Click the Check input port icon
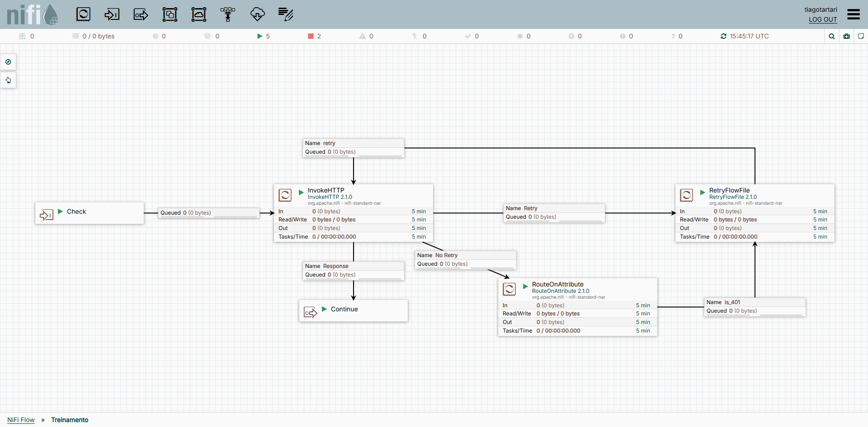 coord(46,215)
